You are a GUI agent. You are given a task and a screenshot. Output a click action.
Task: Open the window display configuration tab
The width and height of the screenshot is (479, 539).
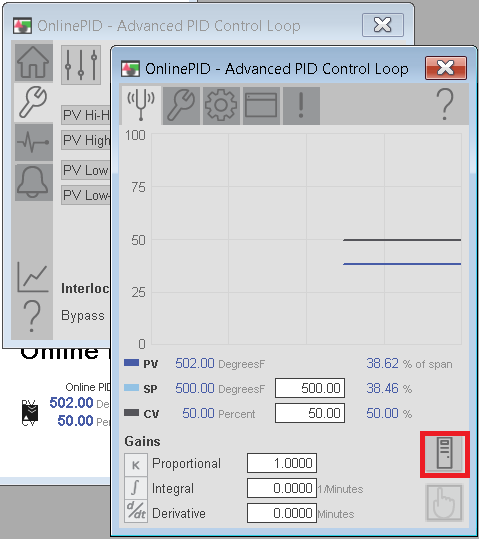(261, 105)
